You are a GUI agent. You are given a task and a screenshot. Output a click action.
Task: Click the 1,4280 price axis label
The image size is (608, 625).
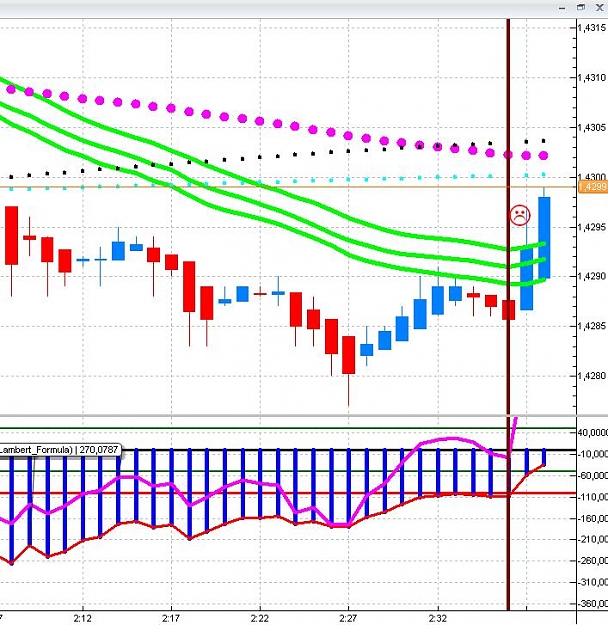click(592, 376)
